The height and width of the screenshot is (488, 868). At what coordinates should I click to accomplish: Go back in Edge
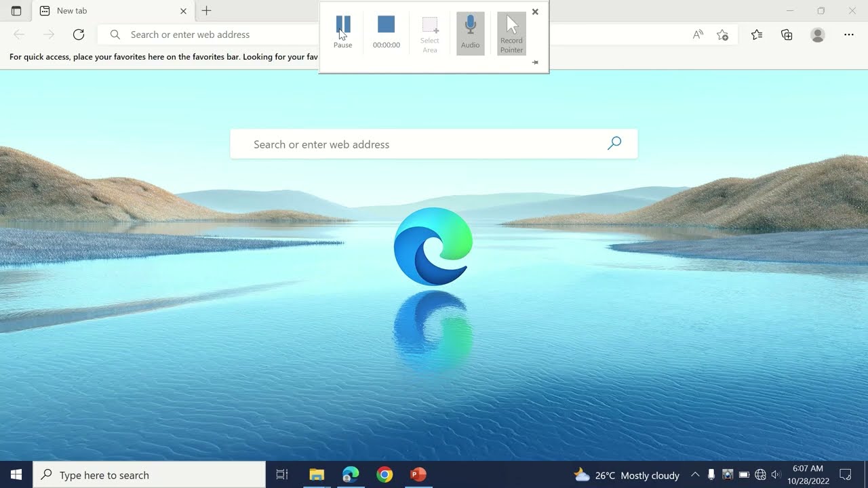(x=19, y=35)
